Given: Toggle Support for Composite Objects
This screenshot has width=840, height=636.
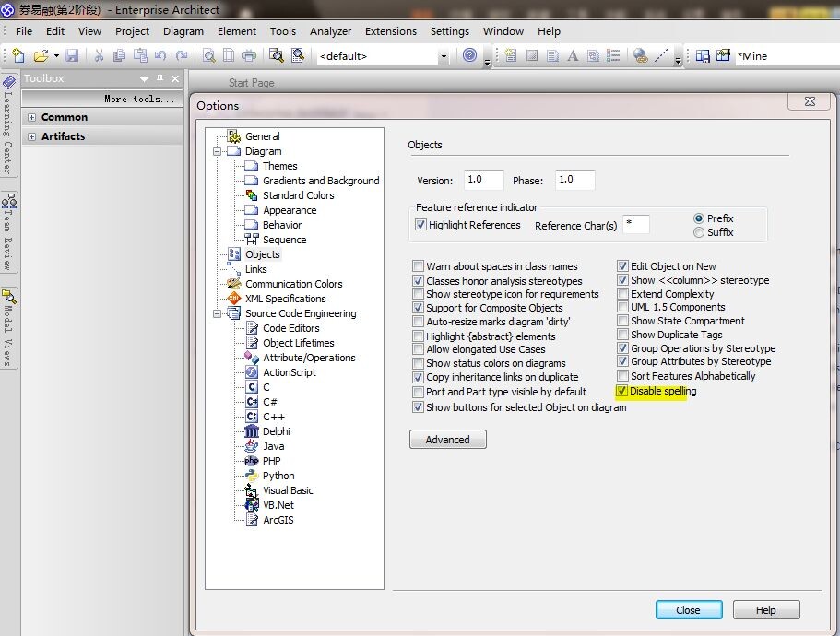Looking at the screenshot, I should [x=419, y=308].
